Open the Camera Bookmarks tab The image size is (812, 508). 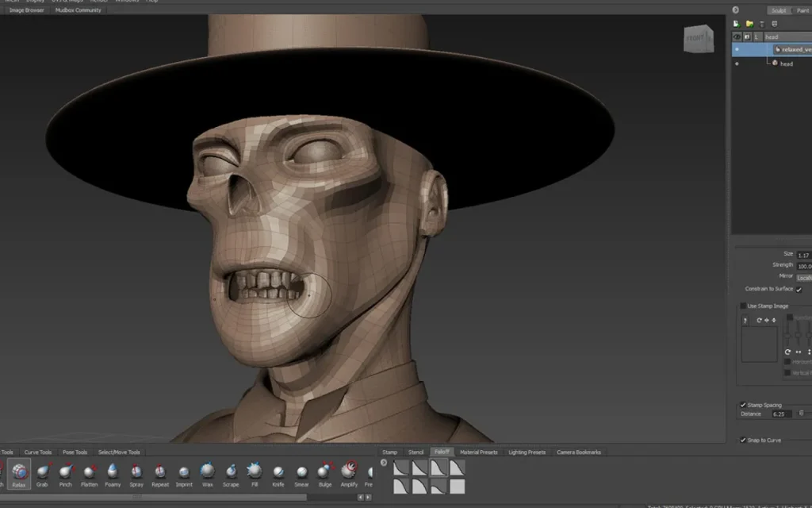pos(578,452)
